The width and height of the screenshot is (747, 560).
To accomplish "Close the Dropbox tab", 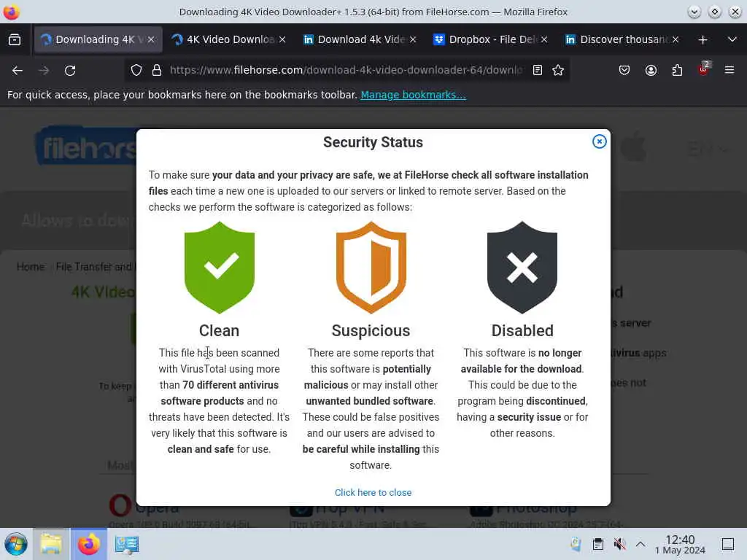I will 544,39.
